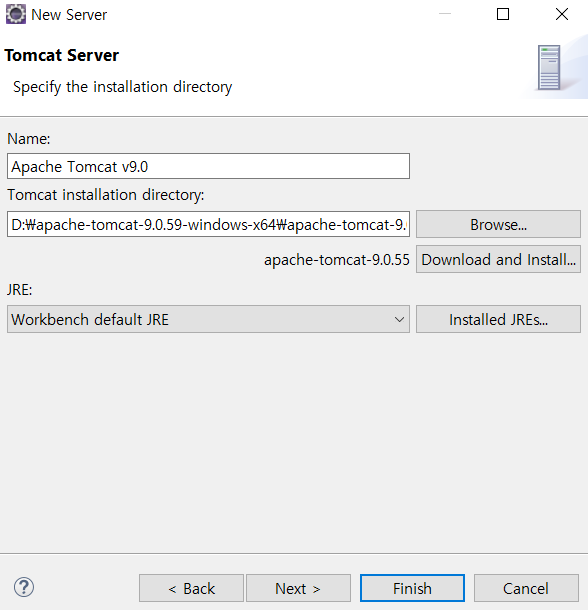
Task: Proceed with the Next > button
Action: 298,588
